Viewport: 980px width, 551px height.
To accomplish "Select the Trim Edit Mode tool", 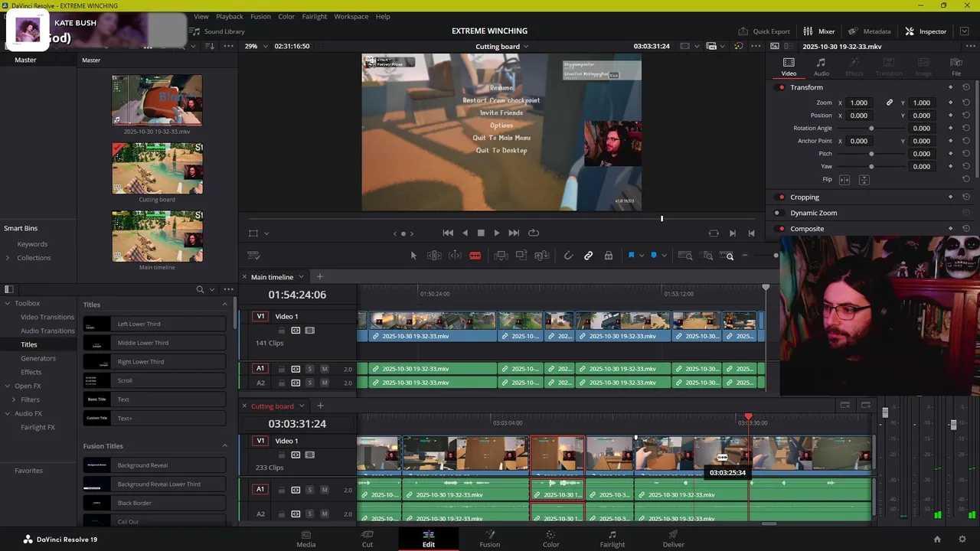I will point(434,256).
